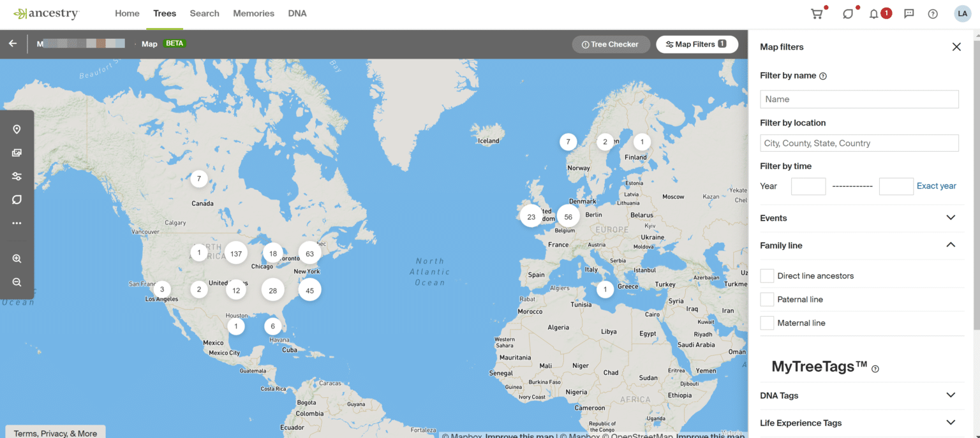Switch to the DNA tab in the navigation

[x=297, y=13]
